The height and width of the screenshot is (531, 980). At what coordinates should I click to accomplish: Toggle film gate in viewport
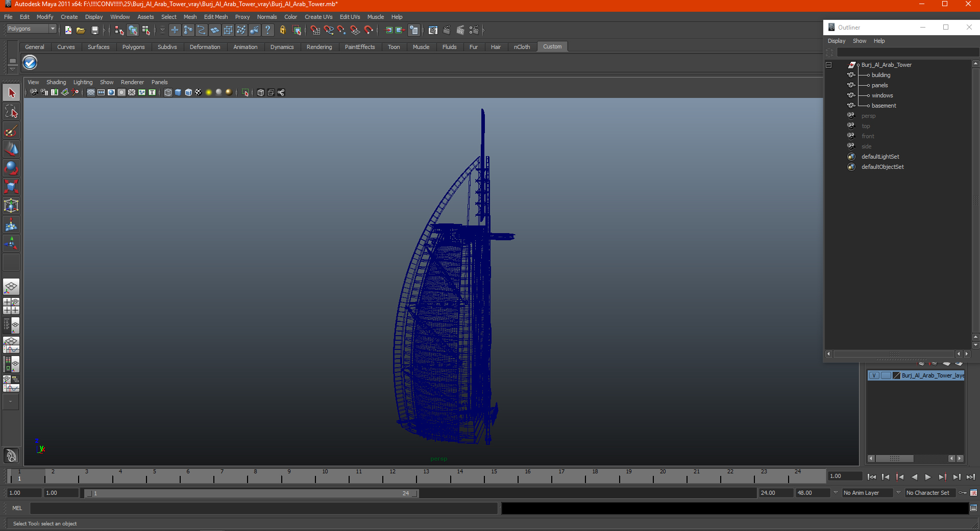(x=101, y=92)
